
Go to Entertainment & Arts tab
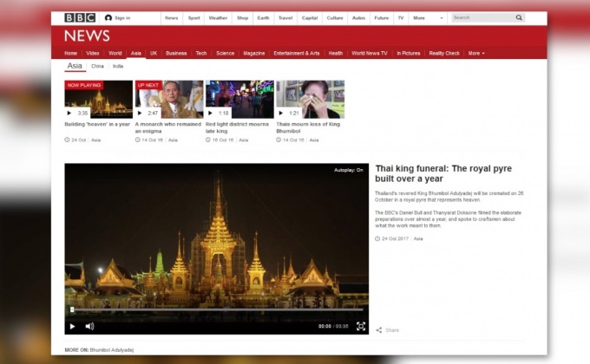(x=297, y=54)
